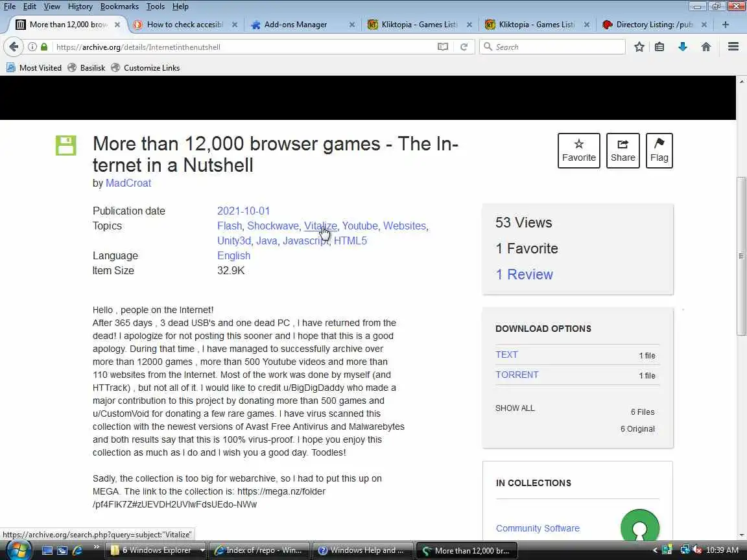Click the browser Back arrow button
Screen dimensions: 747x560
tap(14, 47)
